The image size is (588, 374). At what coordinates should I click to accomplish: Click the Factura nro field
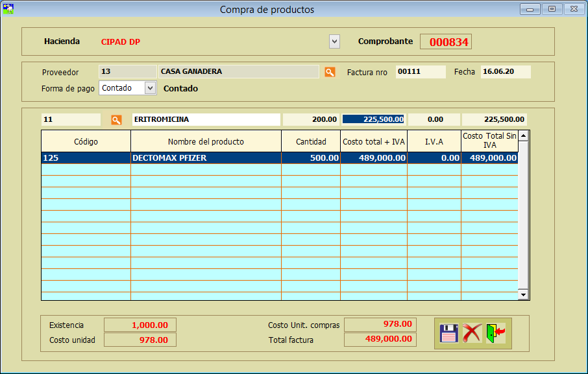(x=421, y=72)
